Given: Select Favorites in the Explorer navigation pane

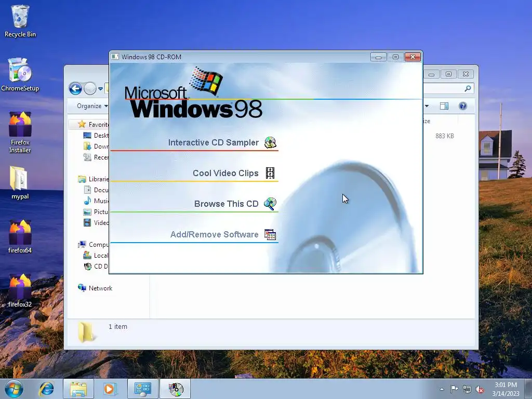Looking at the screenshot, I should click(x=94, y=125).
